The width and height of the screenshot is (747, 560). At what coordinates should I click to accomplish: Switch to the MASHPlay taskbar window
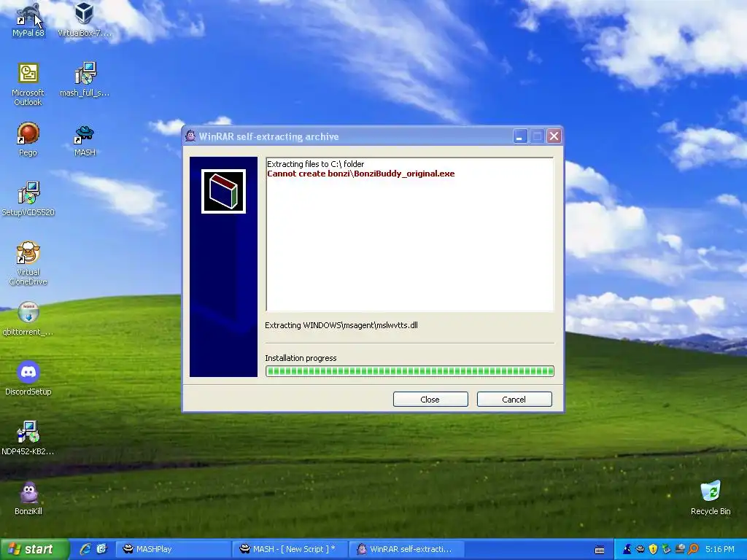pos(173,549)
